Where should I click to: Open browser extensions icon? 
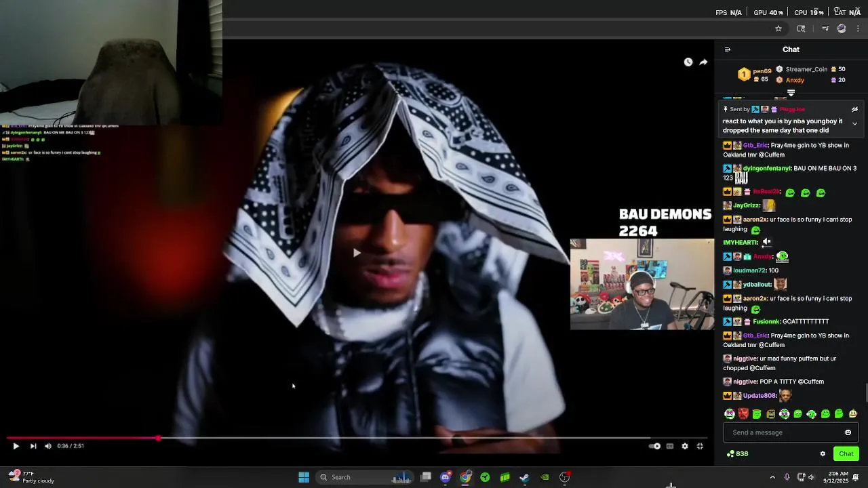coord(801,28)
